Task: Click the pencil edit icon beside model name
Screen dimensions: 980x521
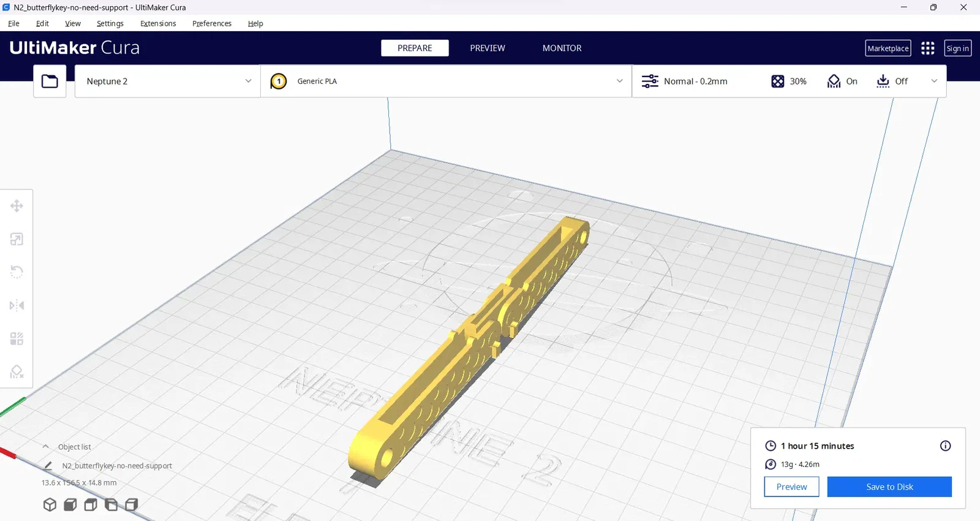Action: pos(48,466)
